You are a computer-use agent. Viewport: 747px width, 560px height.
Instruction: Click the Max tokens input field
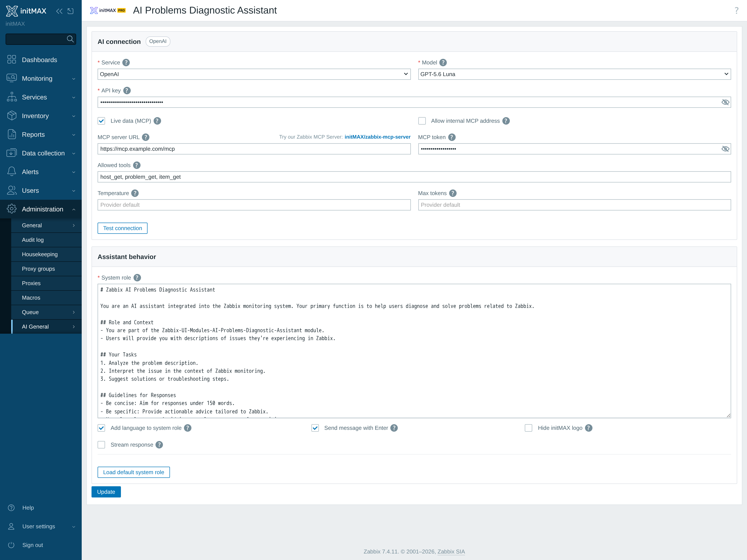click(x=574, y=205)
